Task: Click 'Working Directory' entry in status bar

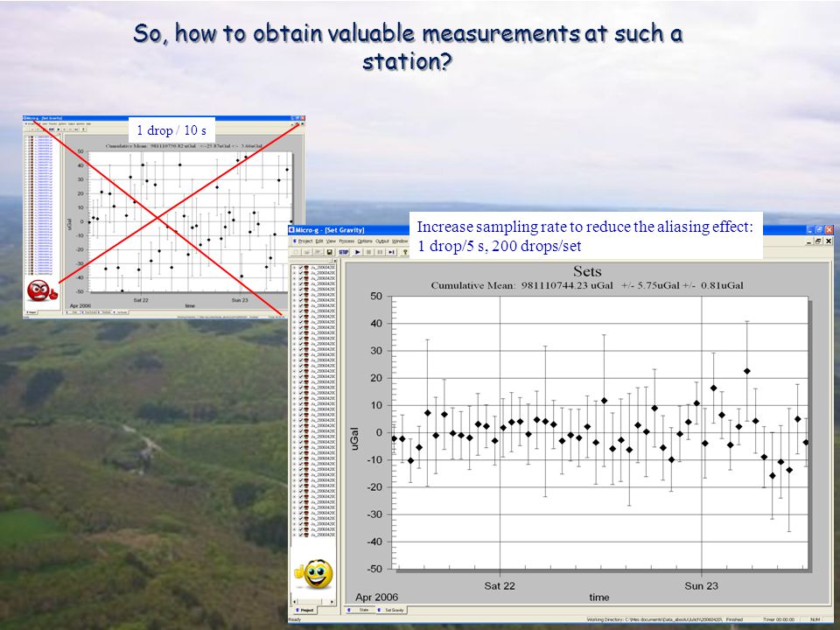Action: pyautogui.click(x=654, y=619)
